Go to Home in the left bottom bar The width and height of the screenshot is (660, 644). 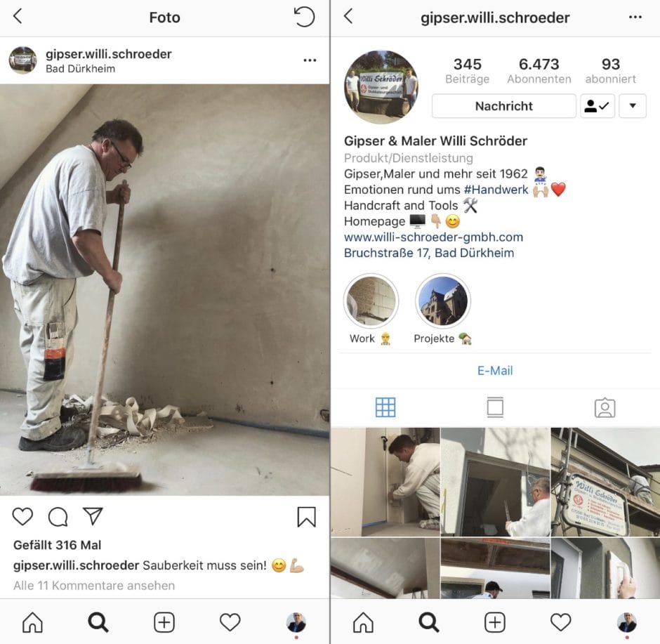[x=32, y=622]
